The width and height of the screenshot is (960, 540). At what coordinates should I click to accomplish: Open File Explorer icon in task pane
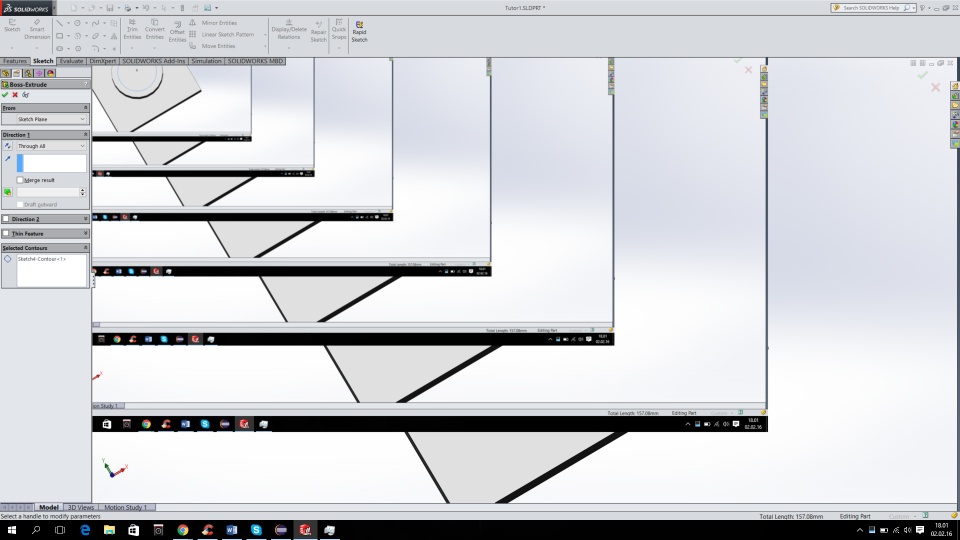click(x=955, y=106)
